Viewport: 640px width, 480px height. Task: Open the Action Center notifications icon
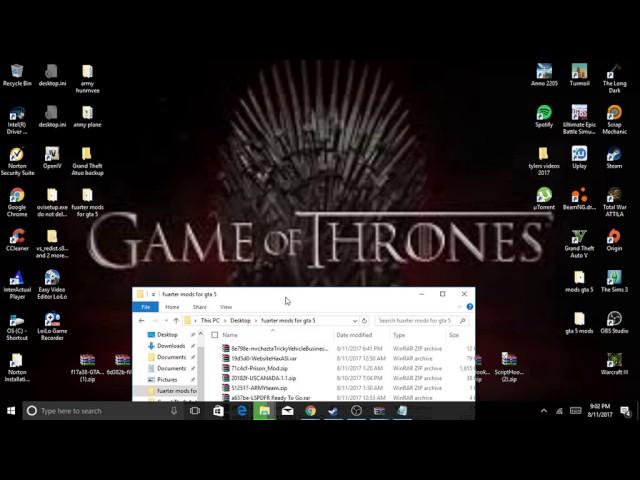(625, 411)
